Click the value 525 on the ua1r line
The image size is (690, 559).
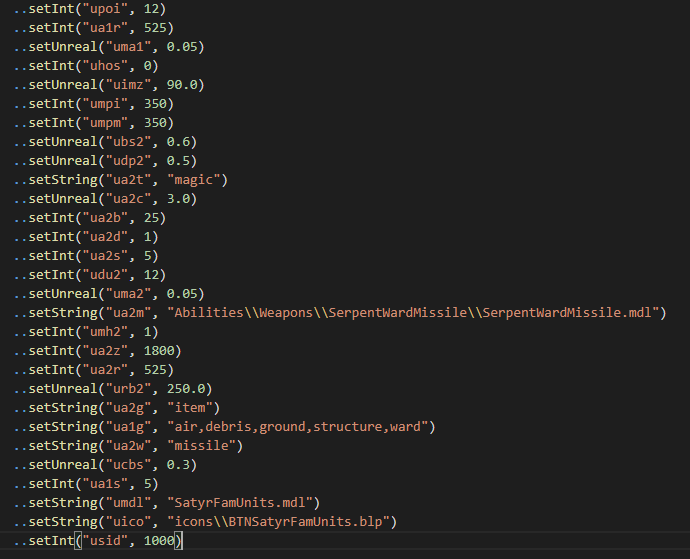click(x=155, y=28)
